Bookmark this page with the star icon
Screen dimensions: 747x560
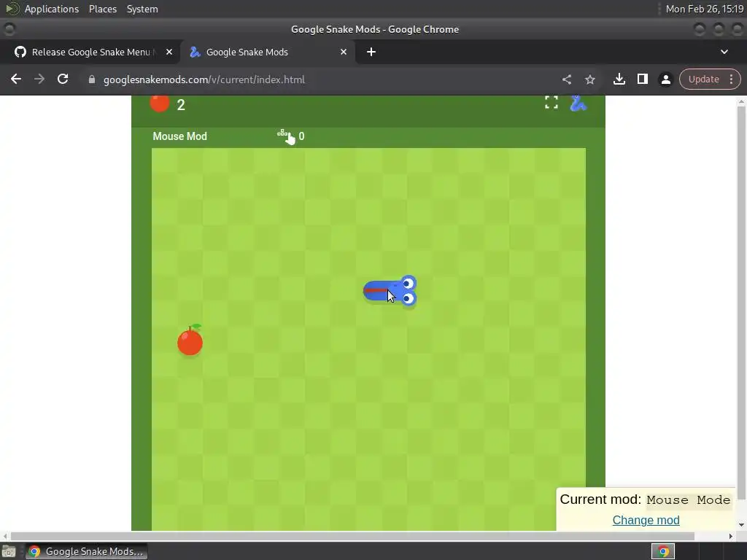point(589,79)
